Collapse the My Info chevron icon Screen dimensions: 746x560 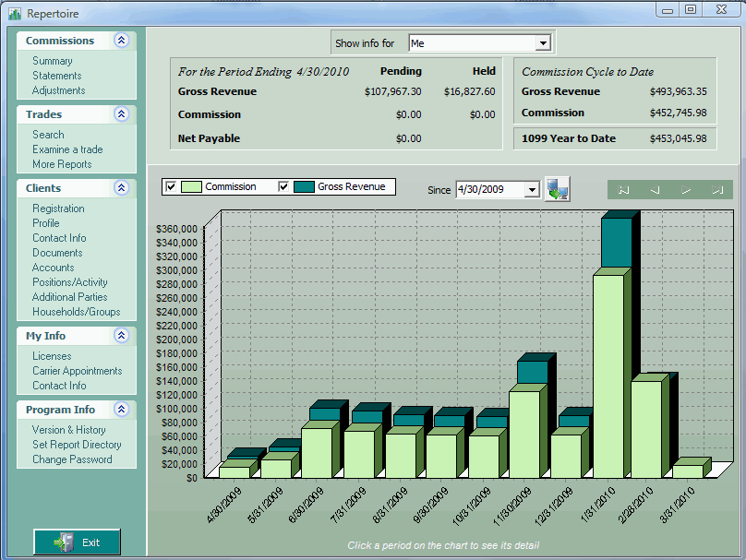click(121, 336)
